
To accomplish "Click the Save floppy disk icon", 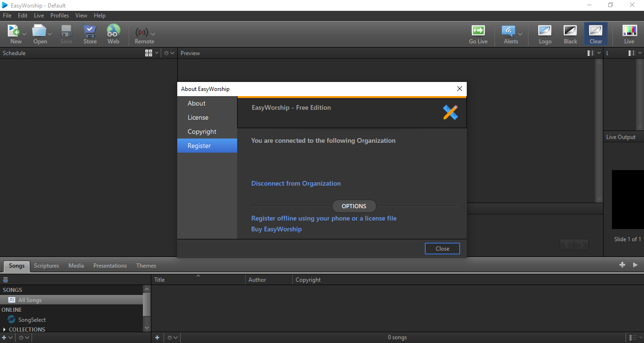I will coord(66,31).
